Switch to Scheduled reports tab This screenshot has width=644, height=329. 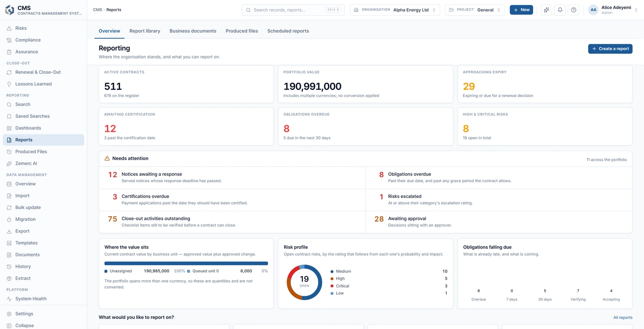pyautogui.click(x=288, y=31)
